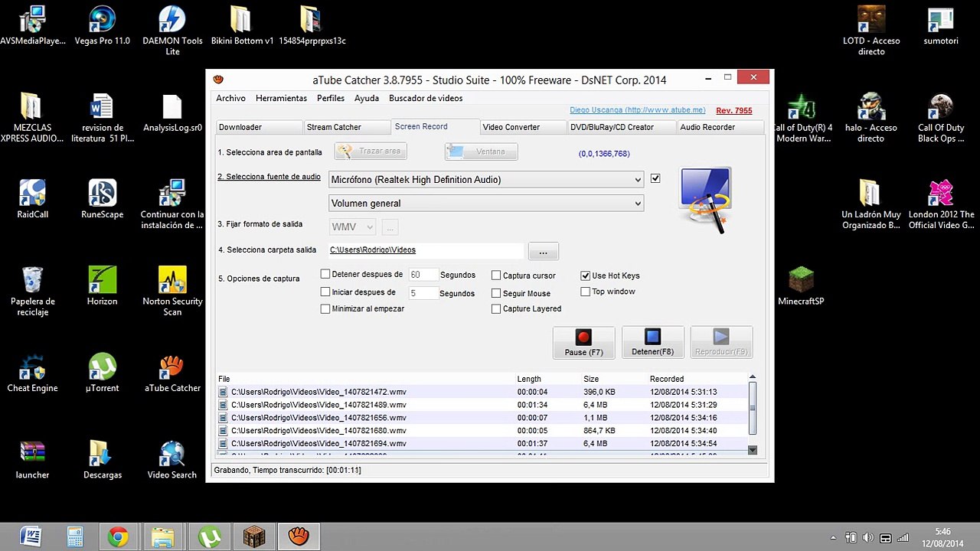The height and width of the screenshot is (551, 980).
Task: Toggle the audio source enable checkbox
Action: [655, 178]
